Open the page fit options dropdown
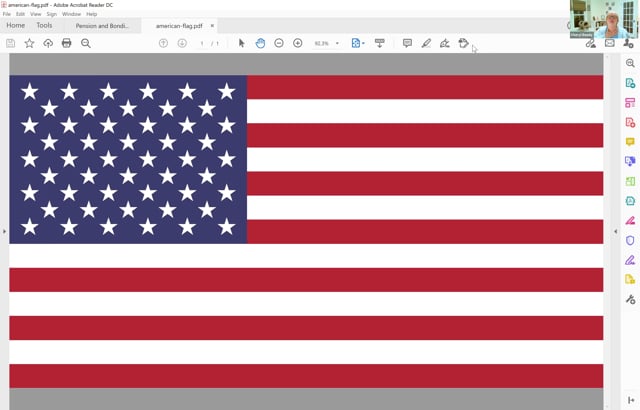Viewport: 640px width, 410px height. pyautogui.click(x=358, y=43)
